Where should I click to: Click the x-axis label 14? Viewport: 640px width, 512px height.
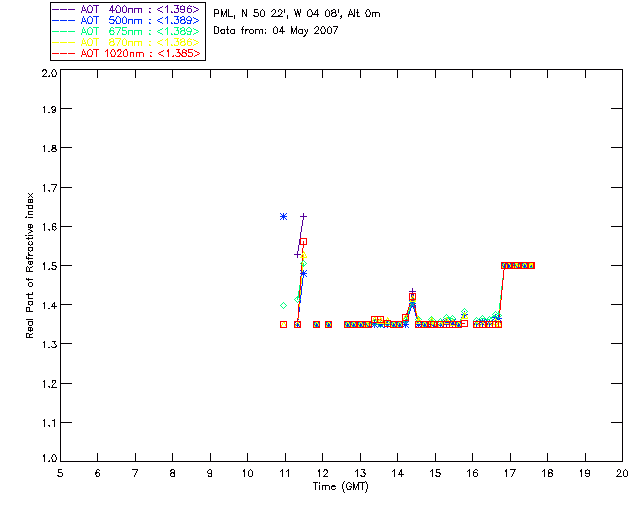point(398,473)
